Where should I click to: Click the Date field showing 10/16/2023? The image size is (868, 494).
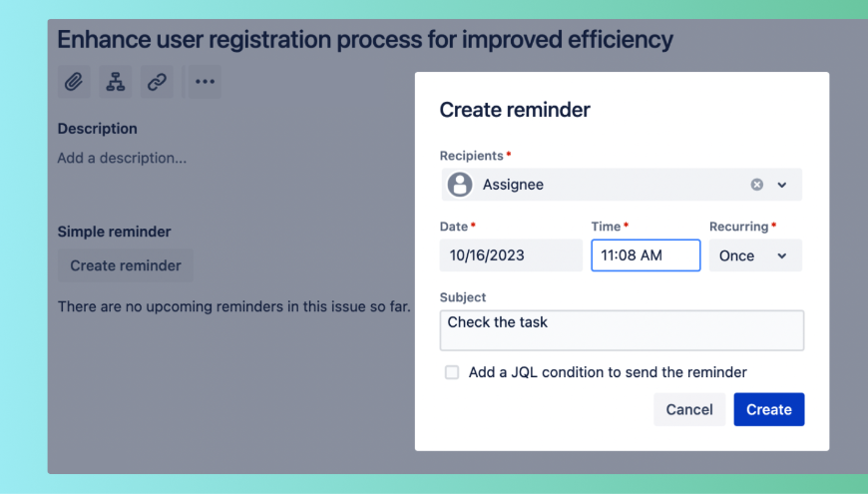(x=511, y=255)
